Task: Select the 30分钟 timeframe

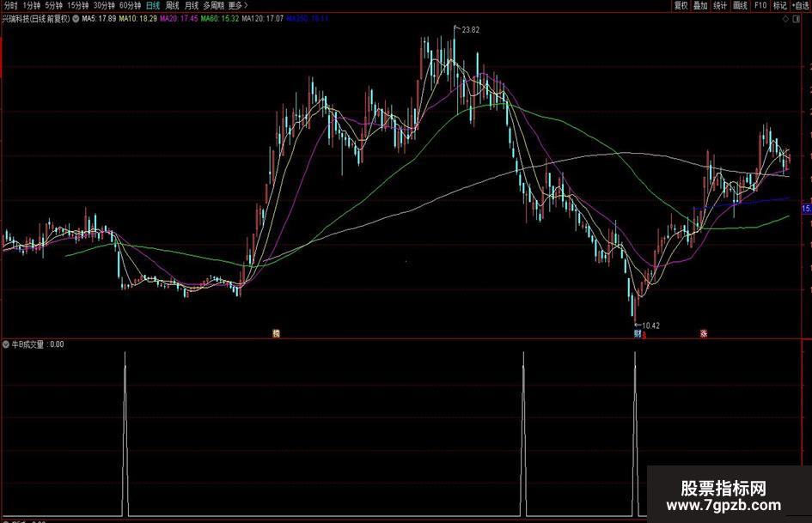Action: point(104,6)
